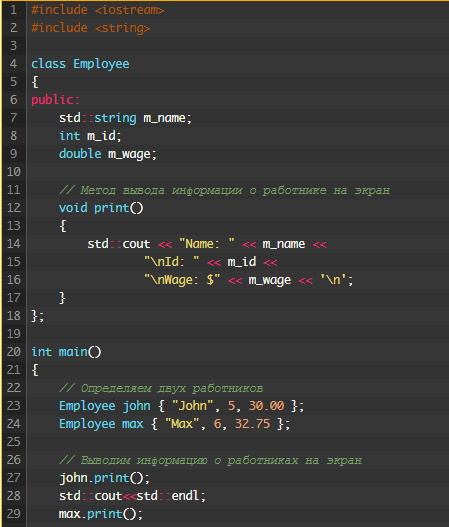The width and height of the screenshot is (449, 527).
Task: Click 'class Employee' declaration text
Action: (x=80, y=64)
